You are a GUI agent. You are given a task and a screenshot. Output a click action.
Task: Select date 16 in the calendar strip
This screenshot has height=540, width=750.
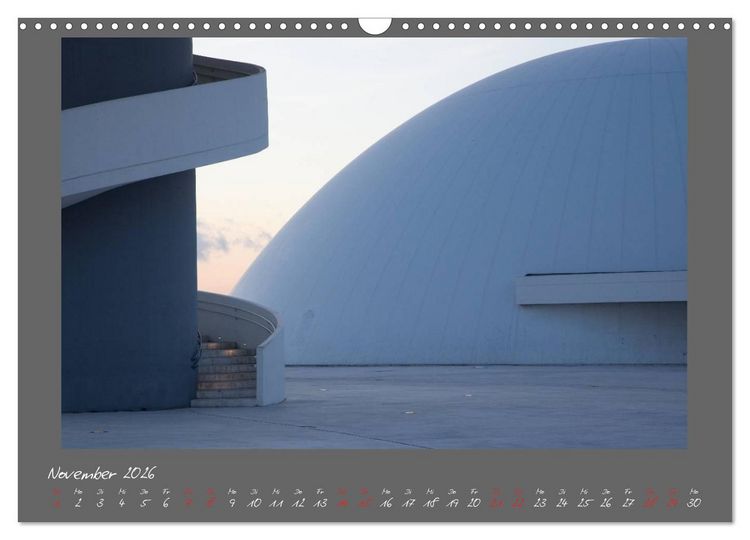point(386,503)
